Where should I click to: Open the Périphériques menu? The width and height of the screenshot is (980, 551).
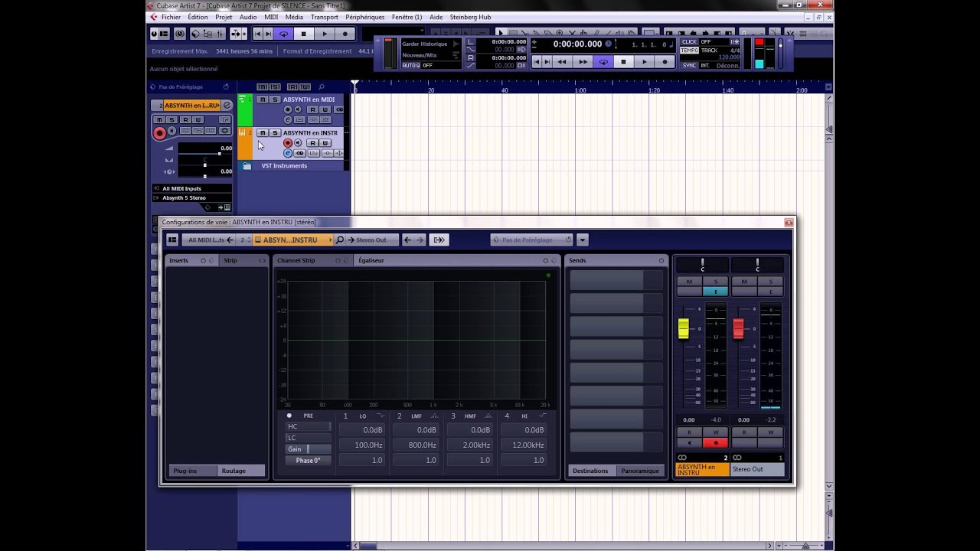(x=365, y=17)
